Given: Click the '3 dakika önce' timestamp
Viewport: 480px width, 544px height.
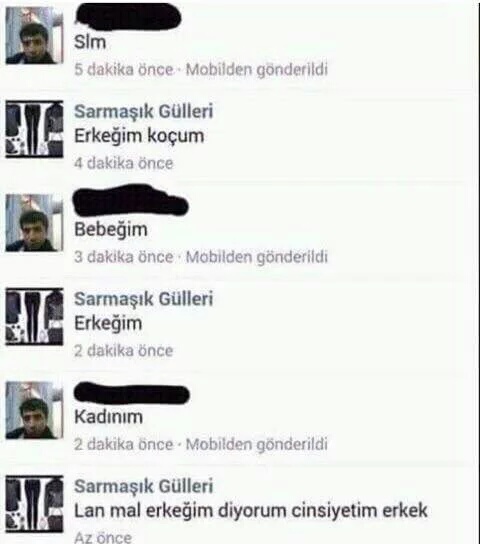Looking at the screenshot, I should (x=124, y=257).
